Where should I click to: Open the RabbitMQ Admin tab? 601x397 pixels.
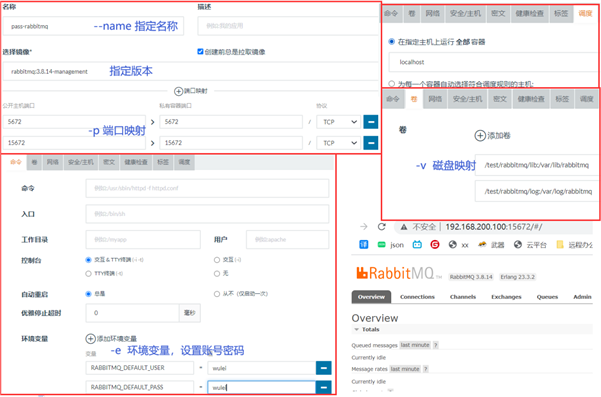[582, 297]
